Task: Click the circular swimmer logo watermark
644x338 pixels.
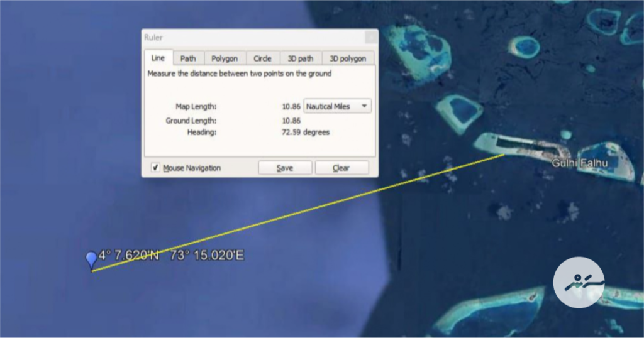Action: (578, 283)
